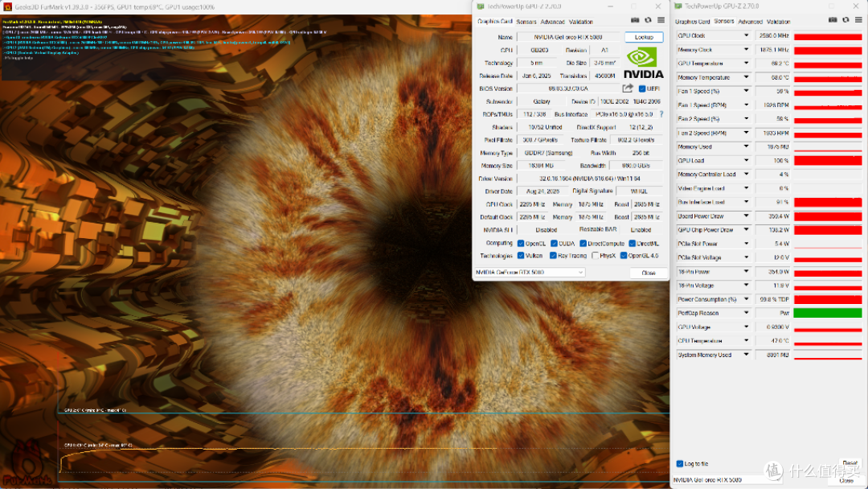Click the BIOS export share icon

click(628, 88)
